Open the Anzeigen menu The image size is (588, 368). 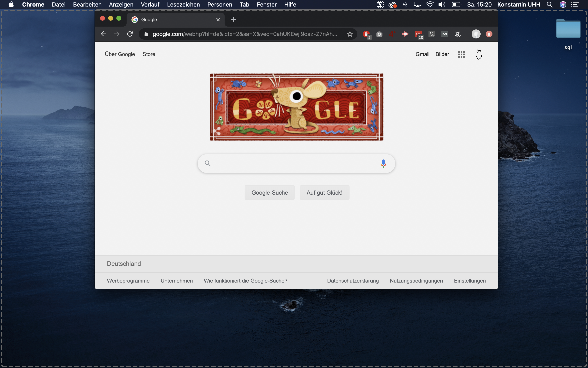pos(121,5)
